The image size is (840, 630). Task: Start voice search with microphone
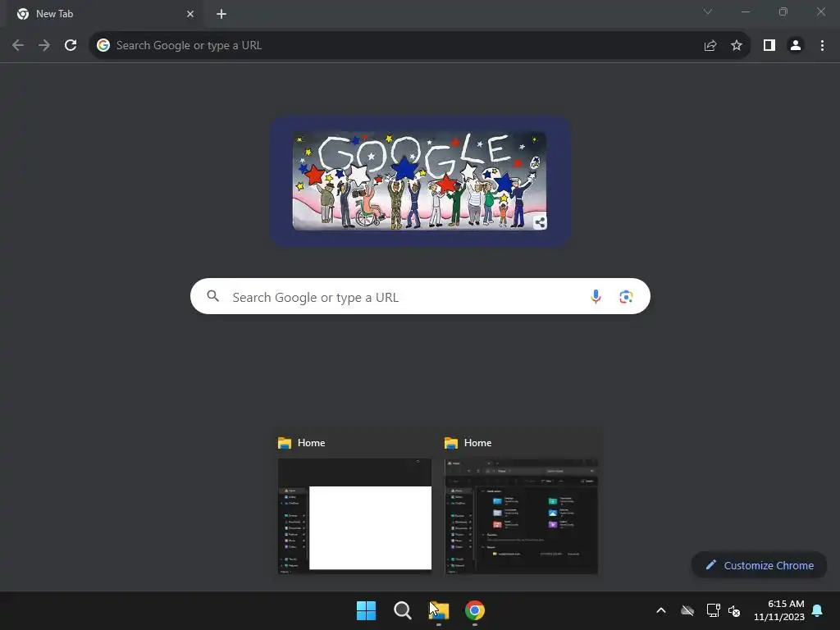[x=596, y=296]
